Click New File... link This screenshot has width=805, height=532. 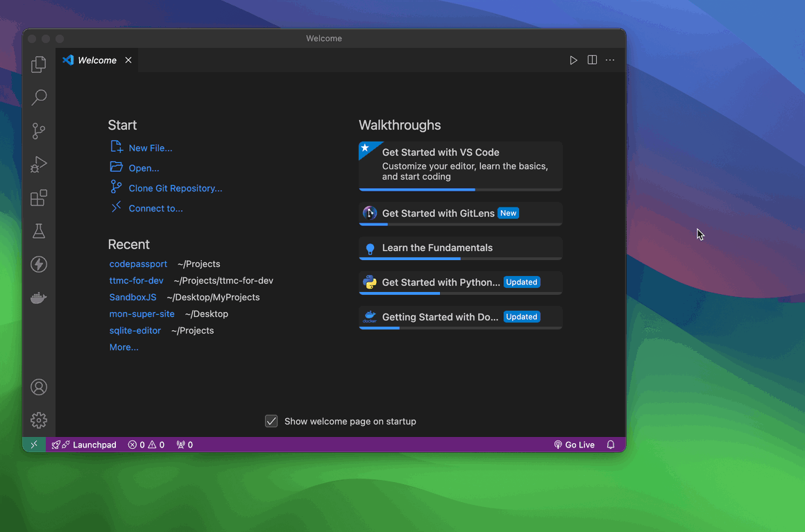pos(151,148)
